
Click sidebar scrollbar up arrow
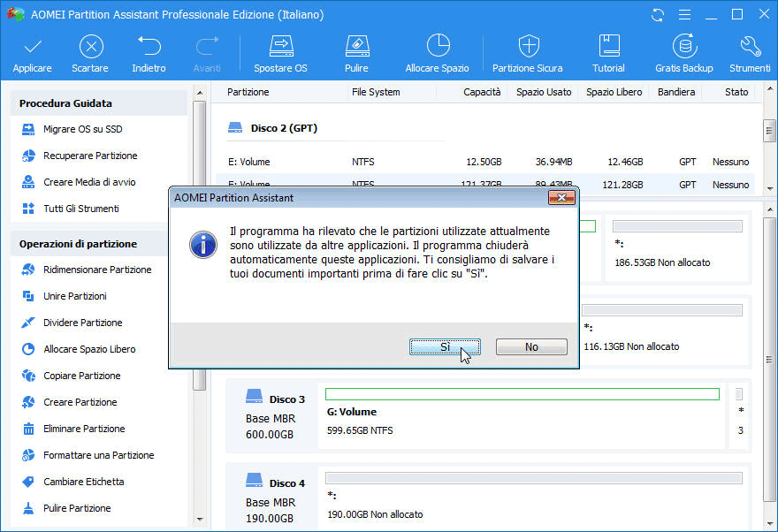(200, 93)
